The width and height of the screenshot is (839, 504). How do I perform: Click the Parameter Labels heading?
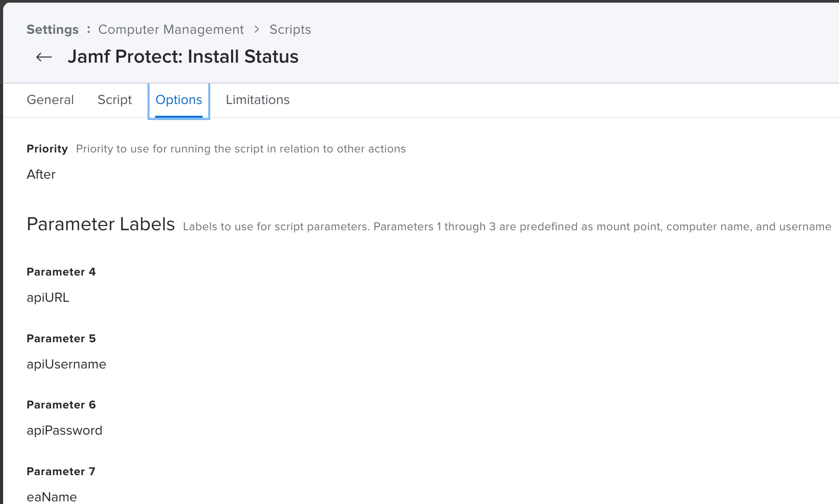click(x=101, y=224)
